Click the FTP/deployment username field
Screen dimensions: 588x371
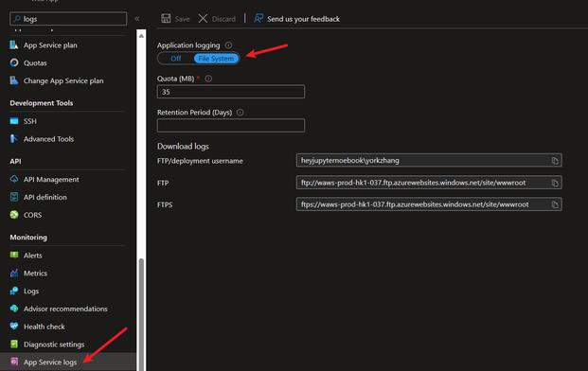click(x=429, y=160)
